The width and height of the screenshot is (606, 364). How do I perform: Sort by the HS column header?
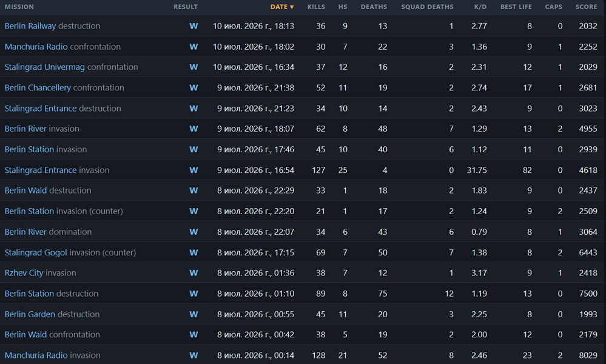(x=343, y=7)
